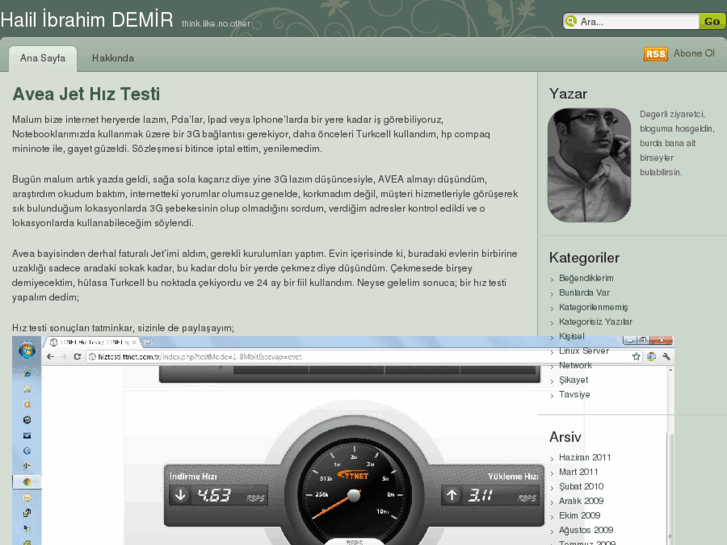Switch to the Hakkında tab

coord(113,58)
